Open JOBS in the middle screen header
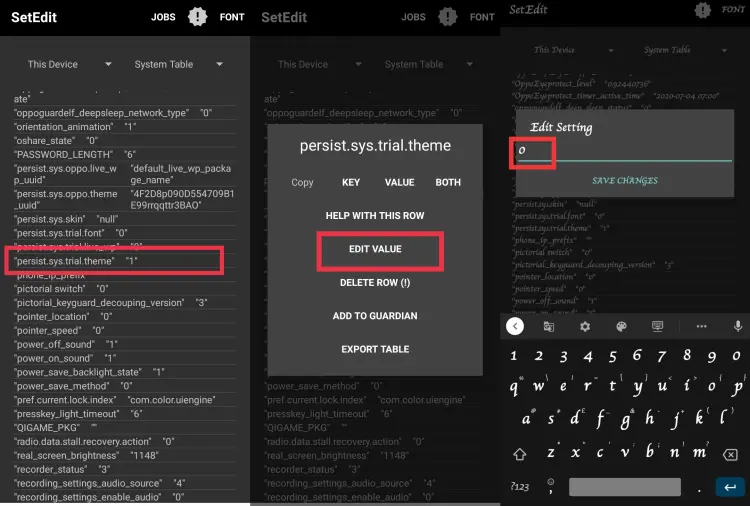 pos(413,17)
